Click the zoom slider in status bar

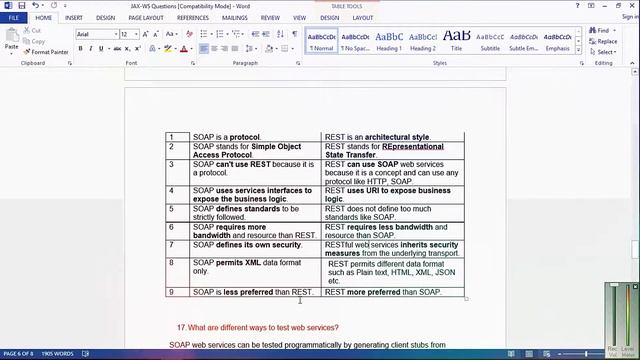pyautogui.click(x=586, y=353)
